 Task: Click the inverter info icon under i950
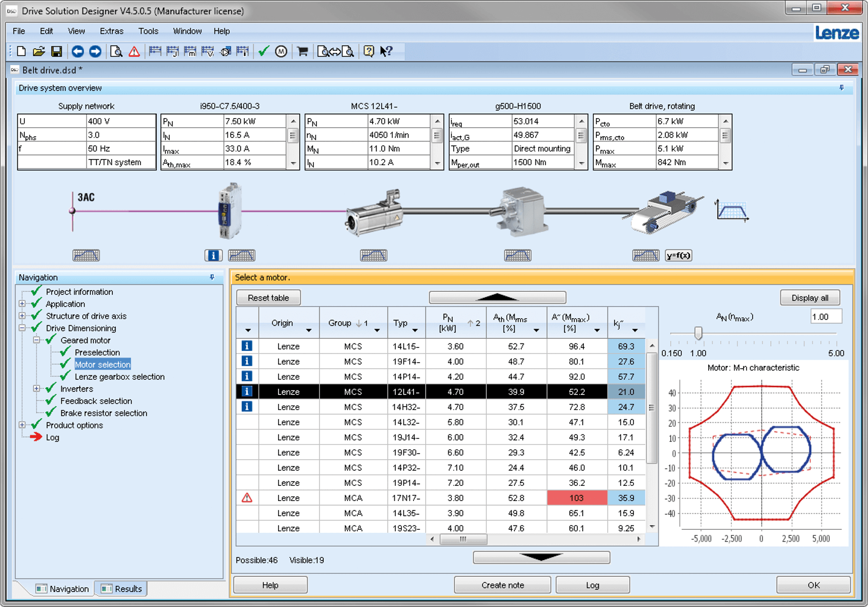[213, 256]
